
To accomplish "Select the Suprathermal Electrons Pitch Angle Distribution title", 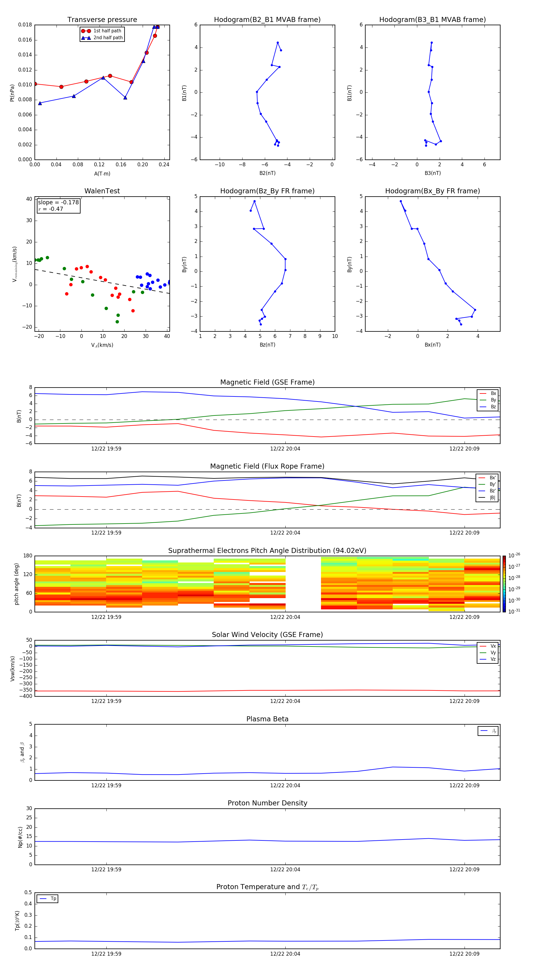I will [x=267, y=551].
